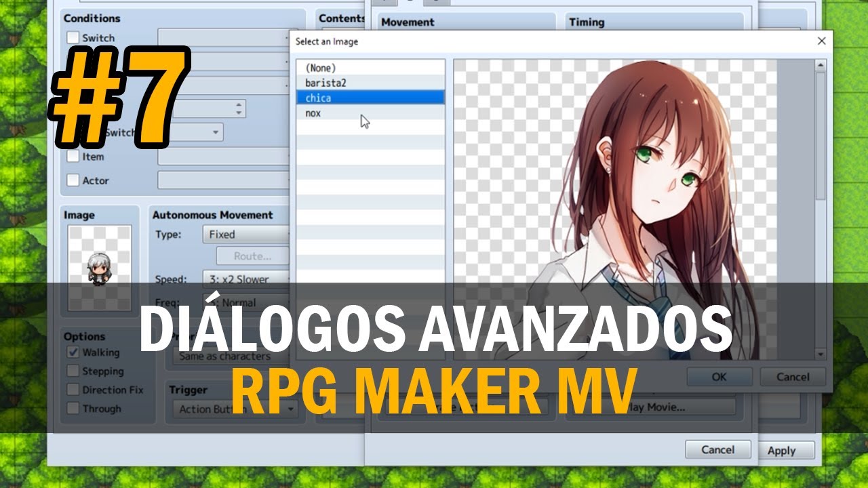Viewport: 868px width, 488px height.
Task: Select nox in the image list
Action: tap(370, 113)
